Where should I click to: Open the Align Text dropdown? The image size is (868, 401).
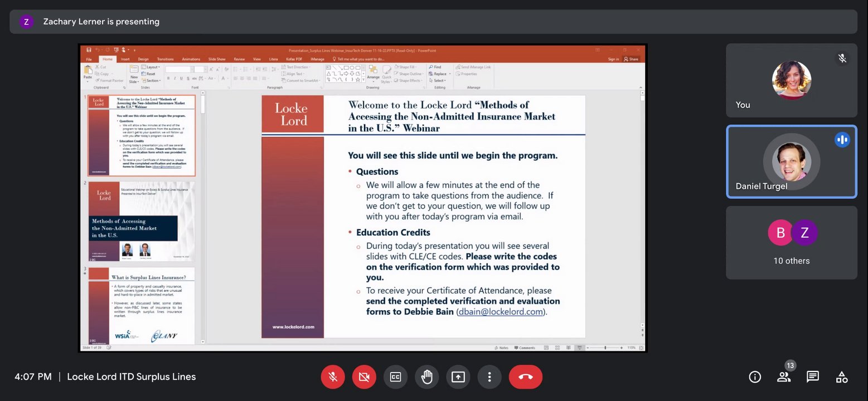[x=293, y=74]
